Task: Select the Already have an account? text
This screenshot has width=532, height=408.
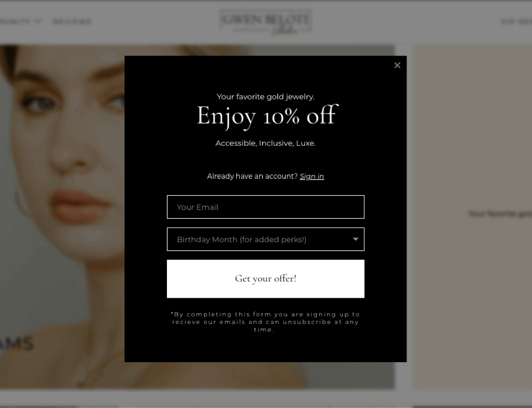Action: tap(253, 176)
